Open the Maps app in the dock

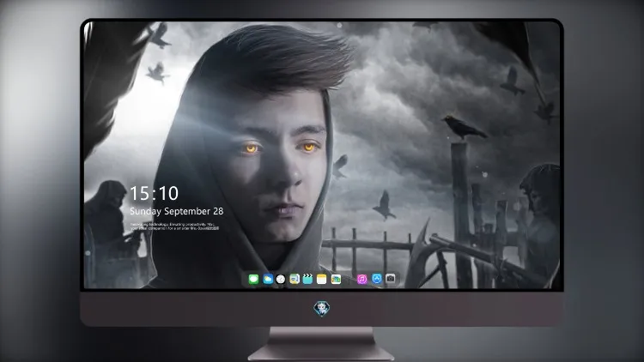(x=295, y=280)
